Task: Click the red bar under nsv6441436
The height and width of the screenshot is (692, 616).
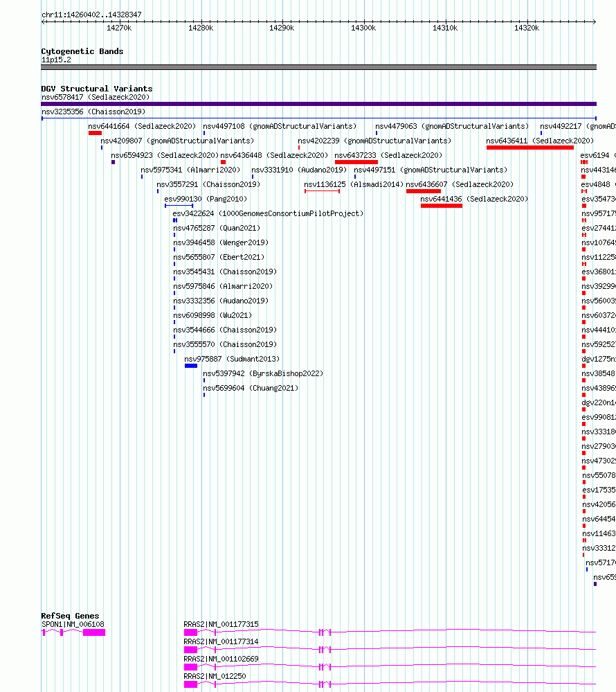Action: tap(442, 206)
